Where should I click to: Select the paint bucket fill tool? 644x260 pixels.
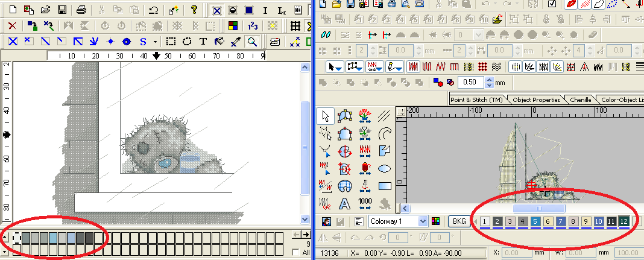coord(219,41)
